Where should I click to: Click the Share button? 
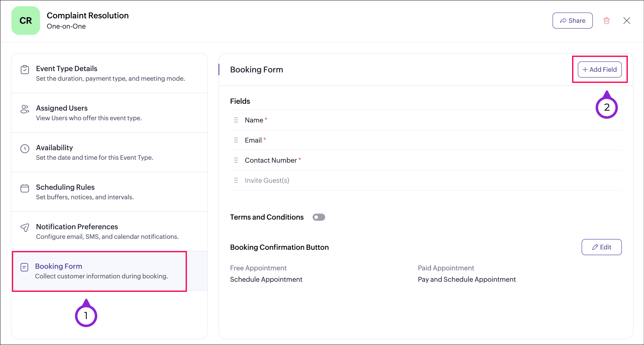pyautogui.click(x=572, y=21)
